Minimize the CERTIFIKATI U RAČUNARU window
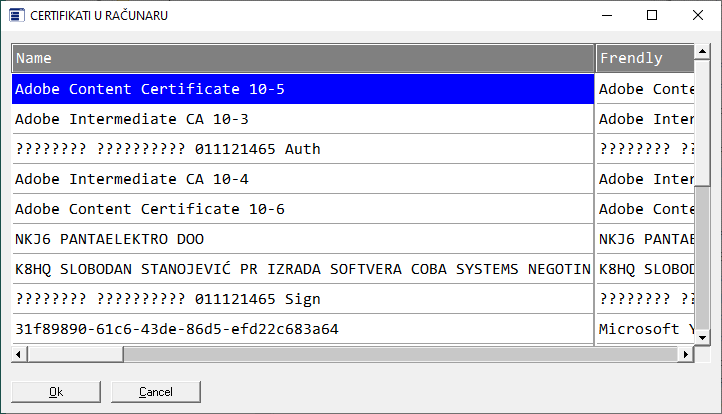Image resolution: width=722 pixels, height=414 pixels. (607, 15)
